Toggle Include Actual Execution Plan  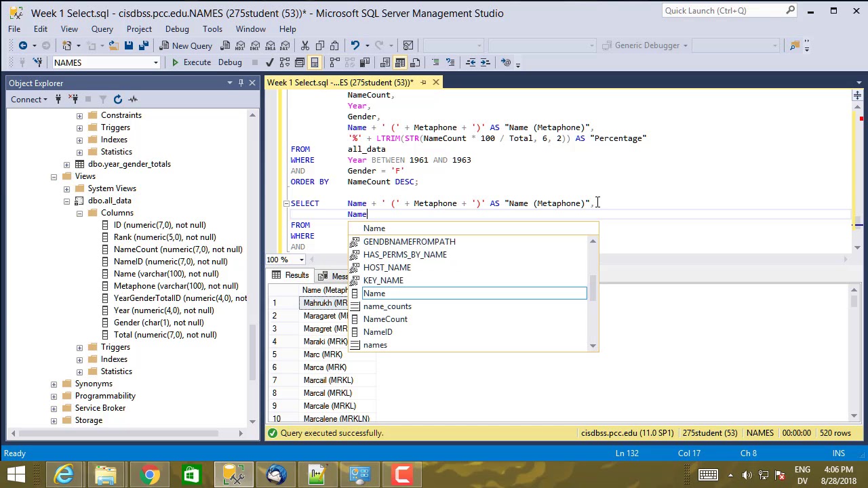pos(334,62)
